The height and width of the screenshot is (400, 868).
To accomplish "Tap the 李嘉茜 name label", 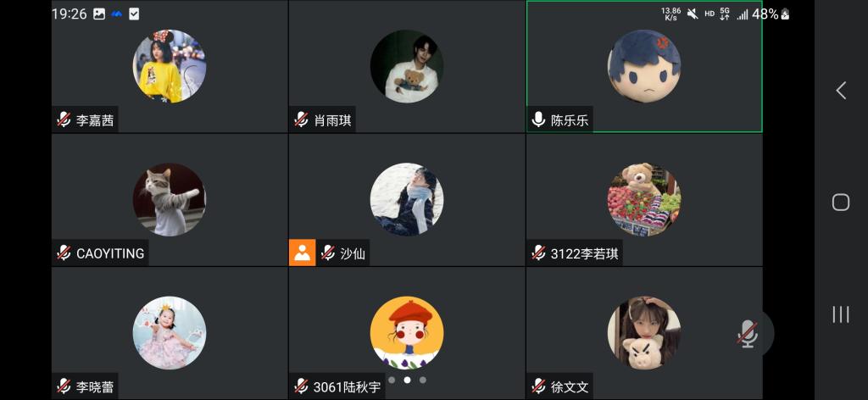I will coord(95,120).
